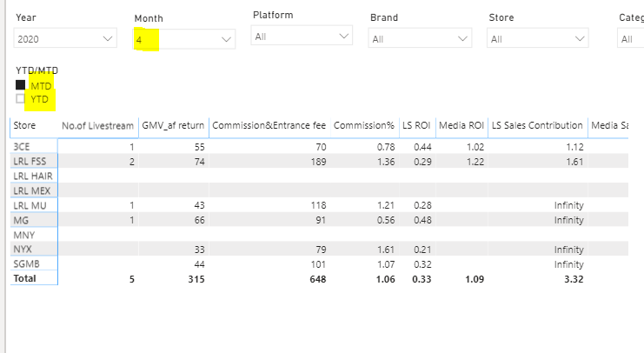Click total commission fee value 648

pos(318,279)
